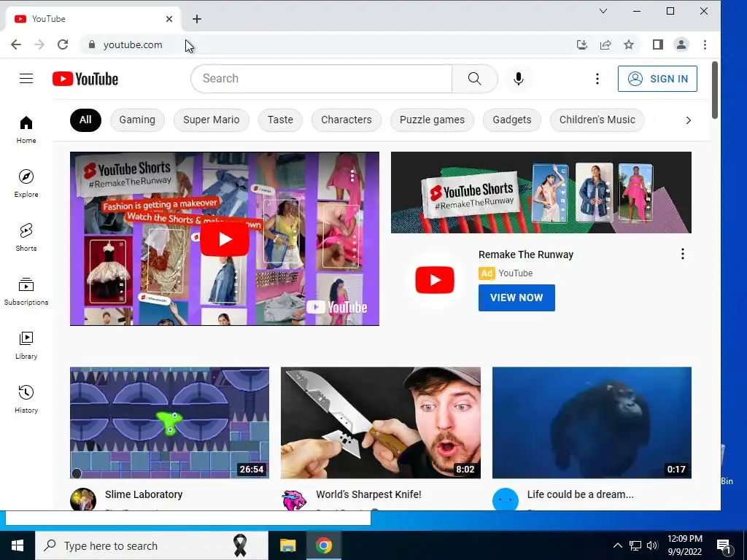Open the Slime Laboratory video title
747x560 pixels.
[144, 494]
